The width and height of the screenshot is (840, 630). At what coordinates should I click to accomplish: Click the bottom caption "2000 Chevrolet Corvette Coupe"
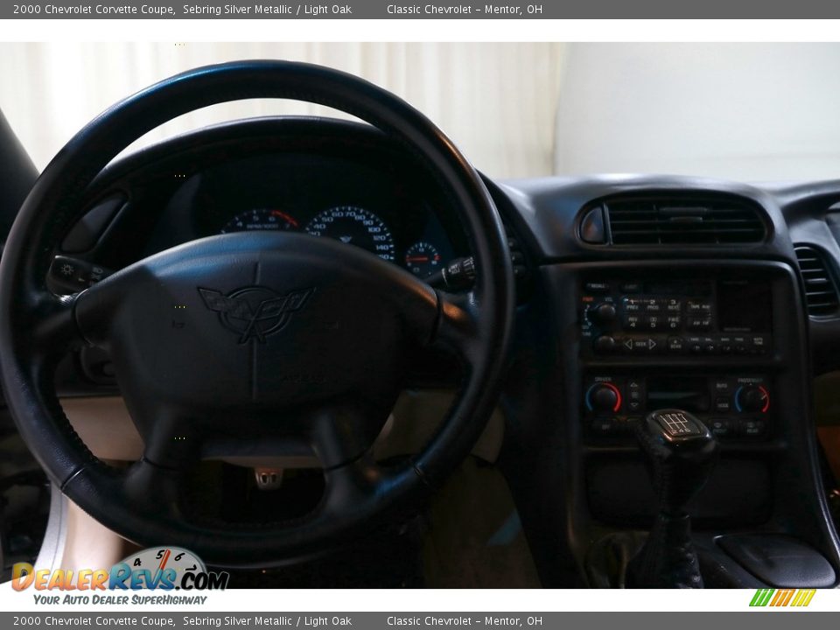tap(94, 621)
